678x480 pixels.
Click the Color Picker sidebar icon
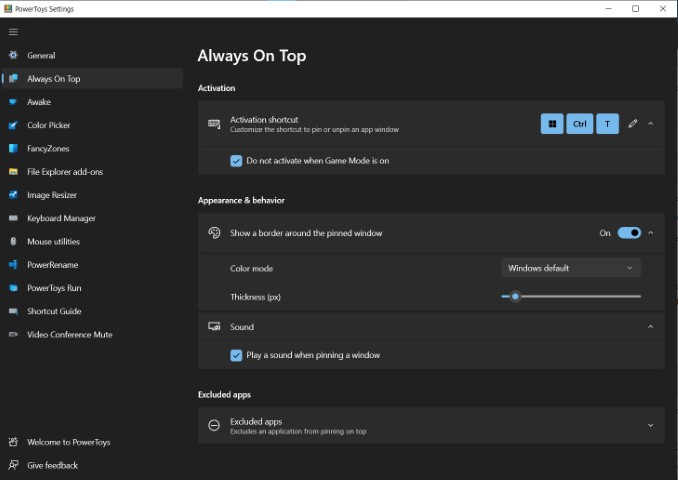13,125
